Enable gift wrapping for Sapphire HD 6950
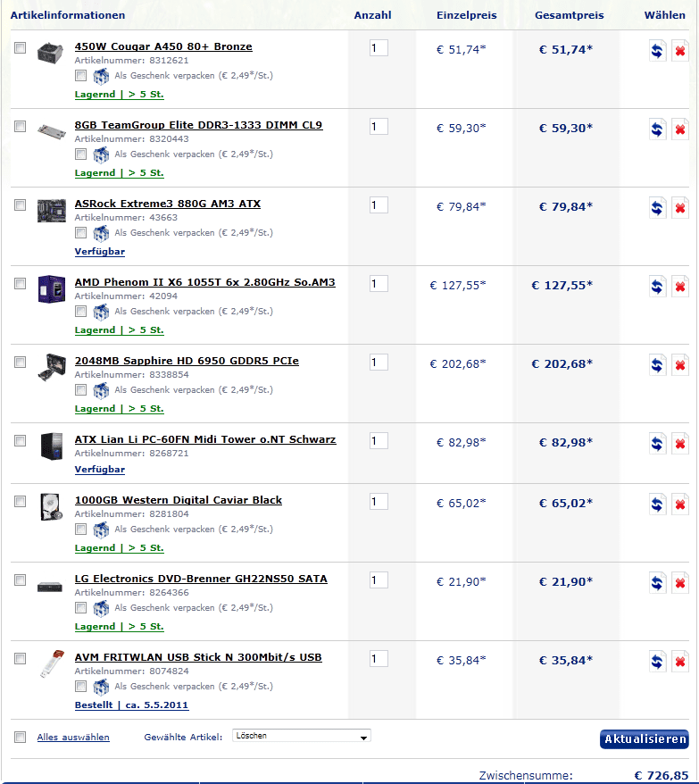 click(x=81, y=390)
